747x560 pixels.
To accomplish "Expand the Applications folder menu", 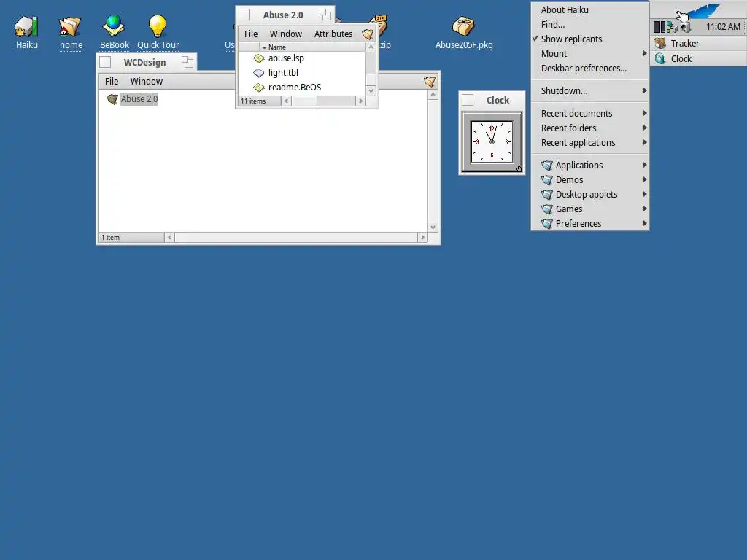I will tap(589, 165).
